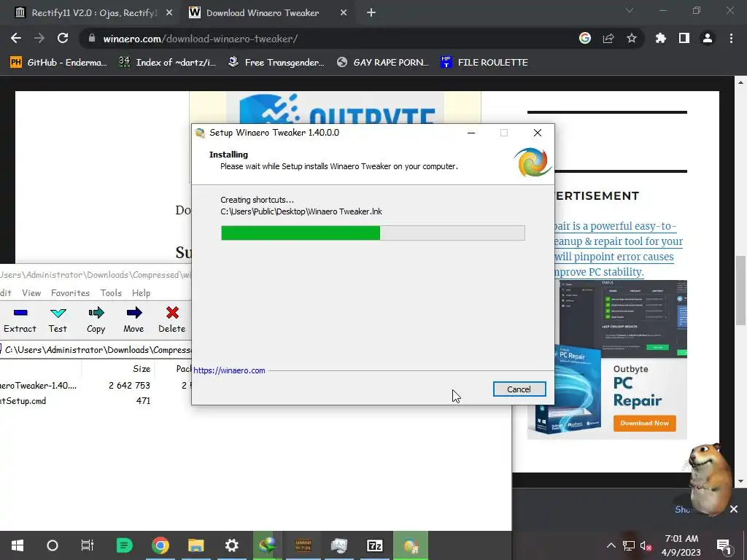The width and height of the screenshot is (747, 560).
Task: Click Move in the 7-Zip toolbar
Action: tap(134, 319)
